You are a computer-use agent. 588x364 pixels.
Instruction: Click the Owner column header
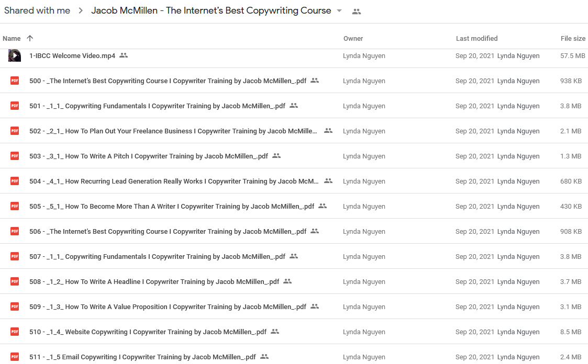coord(353,39)
